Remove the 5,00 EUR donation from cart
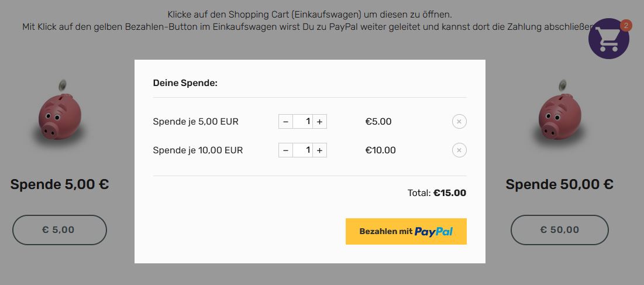 (x=459, y=122)
